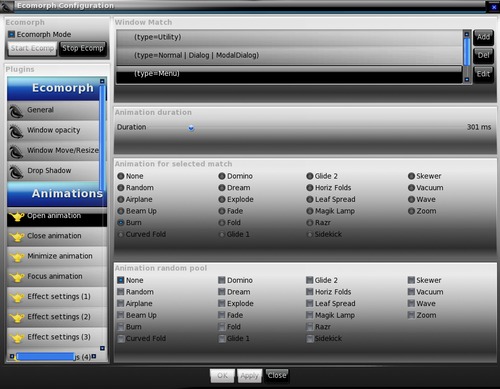Edit the selected window match
500x389 pixels.
(x=483, y=74)
